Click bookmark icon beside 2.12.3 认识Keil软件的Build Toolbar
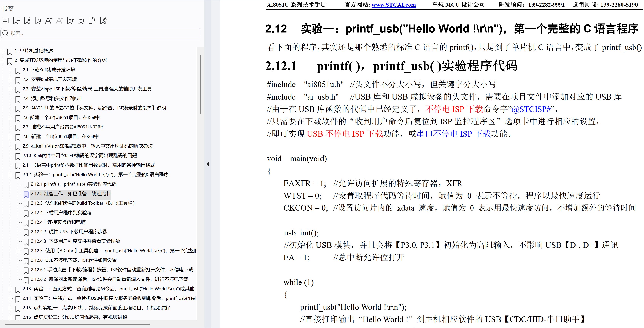 pos(26,204)
